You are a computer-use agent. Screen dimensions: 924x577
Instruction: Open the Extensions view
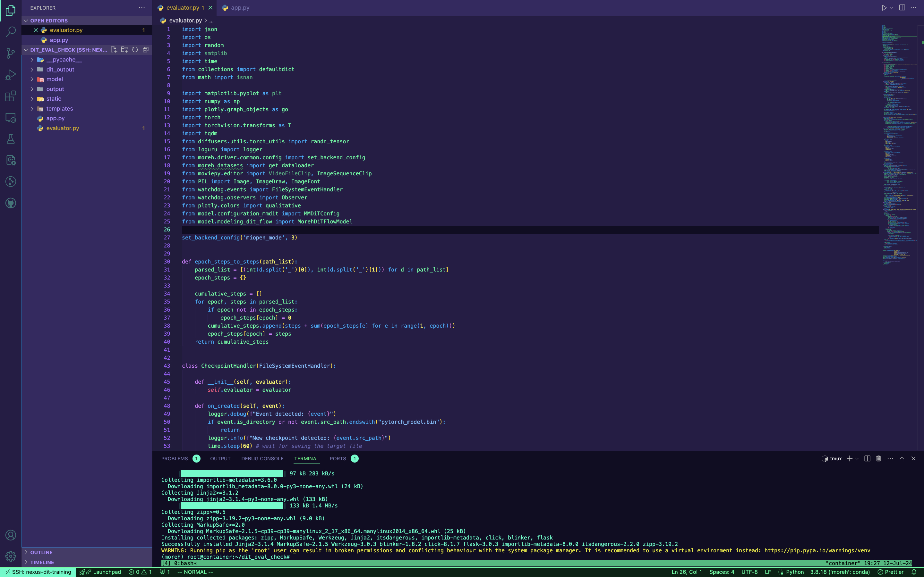coord(11,96)
